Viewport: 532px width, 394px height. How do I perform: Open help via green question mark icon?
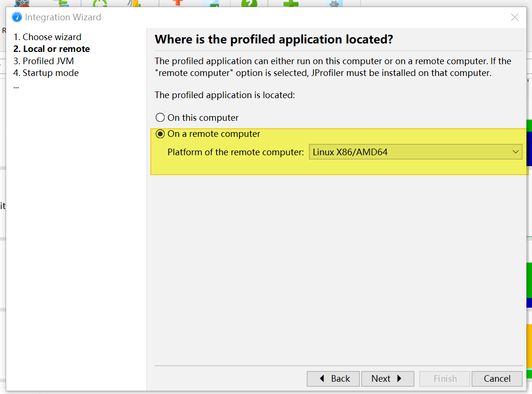pos(249,3)
